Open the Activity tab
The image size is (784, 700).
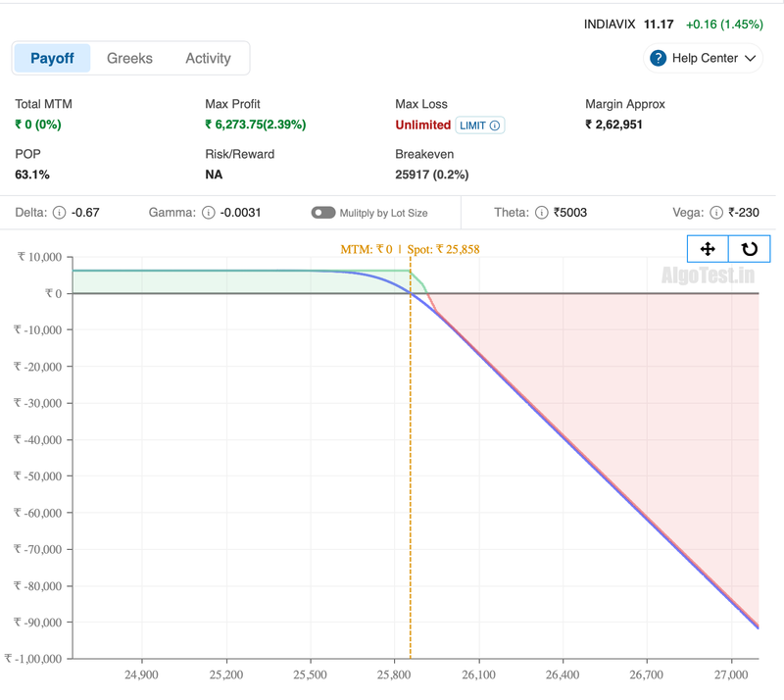coord(208,58)
